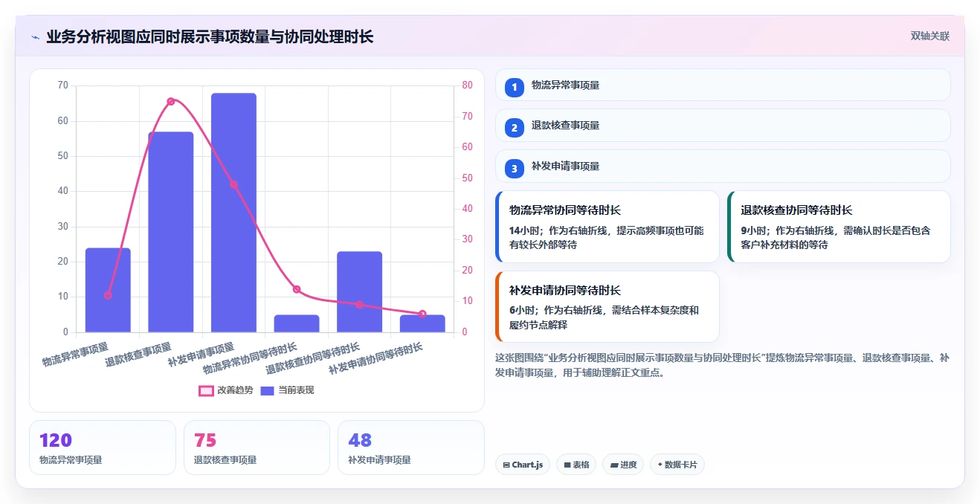Image resolution: width=980 pixels, height=504 pixels.
Task: Open the 补发申请协同等待时长 card
Action: pos(607,306)
